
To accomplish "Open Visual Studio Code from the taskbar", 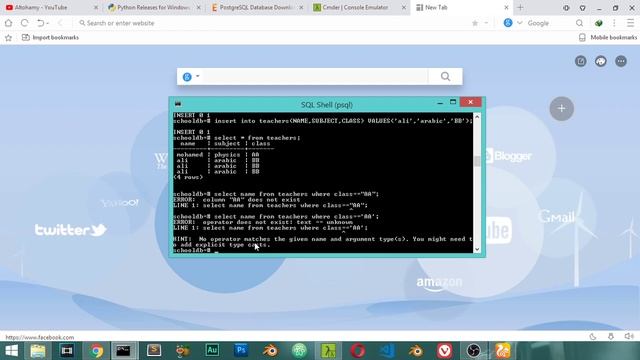I will click(x=387, y=351).
